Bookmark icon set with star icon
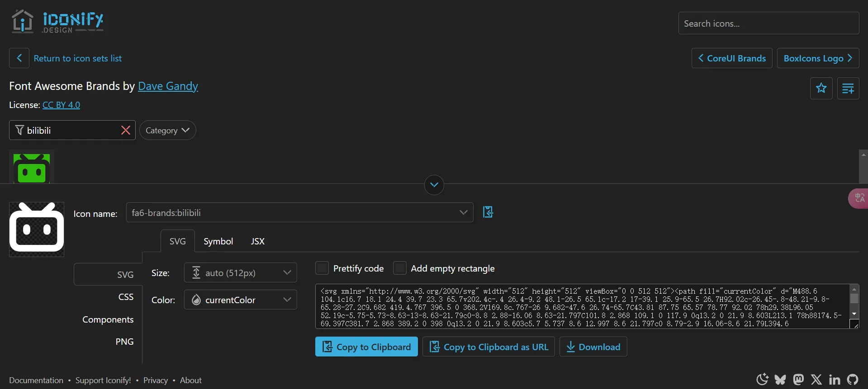The image size is (868, 389). [821, 88]
